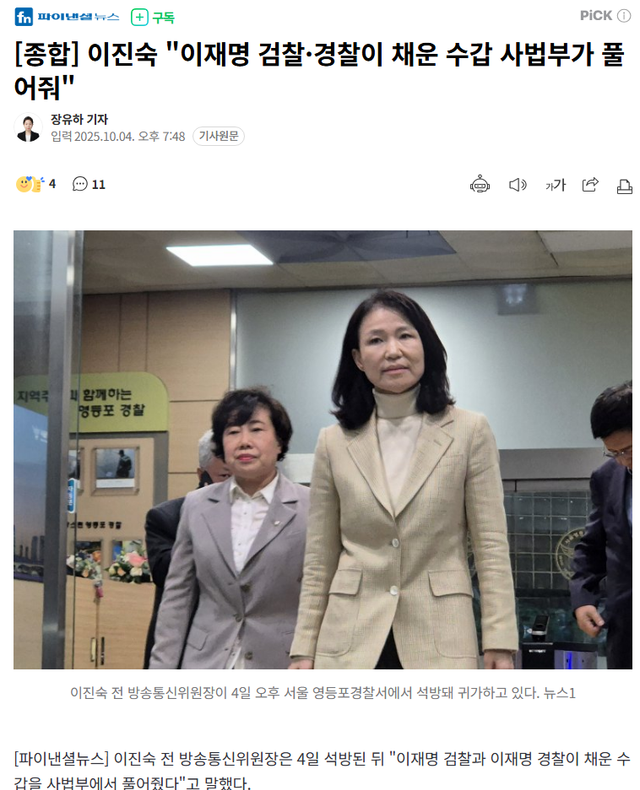This screenshot has height=790, width=640.
Task: Open reporter 장유하's profile photo
Action: point(28,127)
